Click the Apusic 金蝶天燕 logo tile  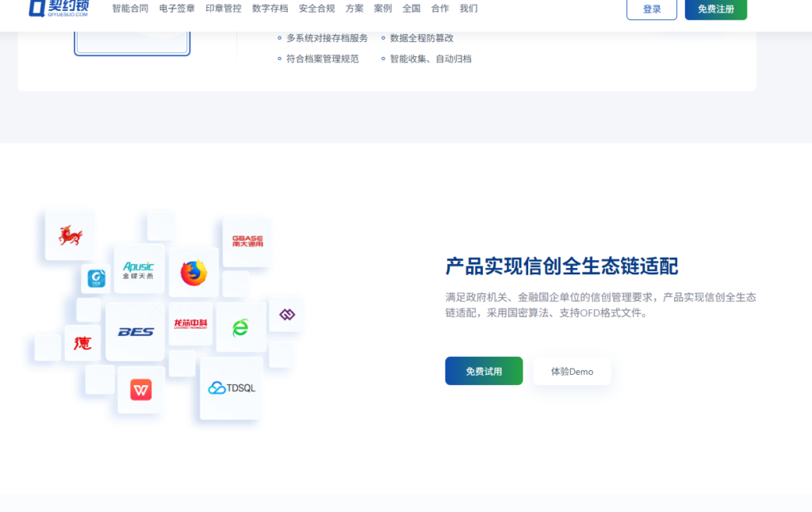point(138,269)
